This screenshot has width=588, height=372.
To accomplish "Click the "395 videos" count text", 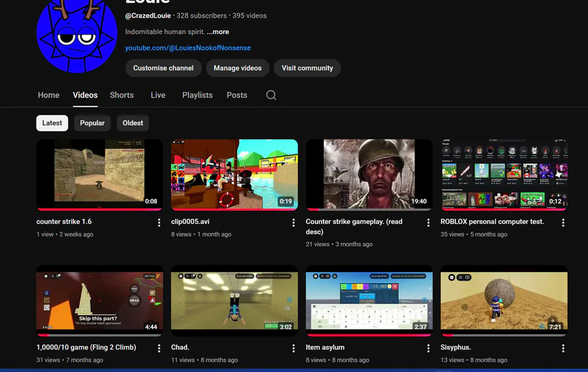I will click(250, 16).
